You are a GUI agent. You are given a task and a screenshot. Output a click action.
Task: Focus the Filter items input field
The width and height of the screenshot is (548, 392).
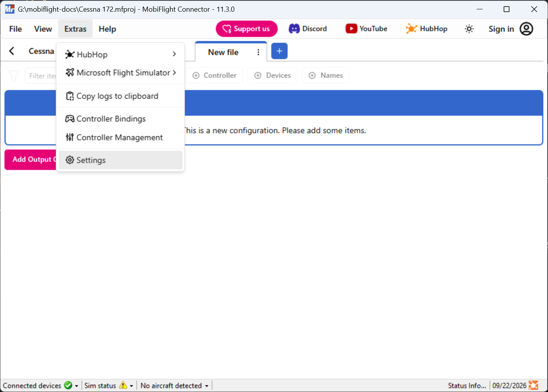click(x=41, y=75)
